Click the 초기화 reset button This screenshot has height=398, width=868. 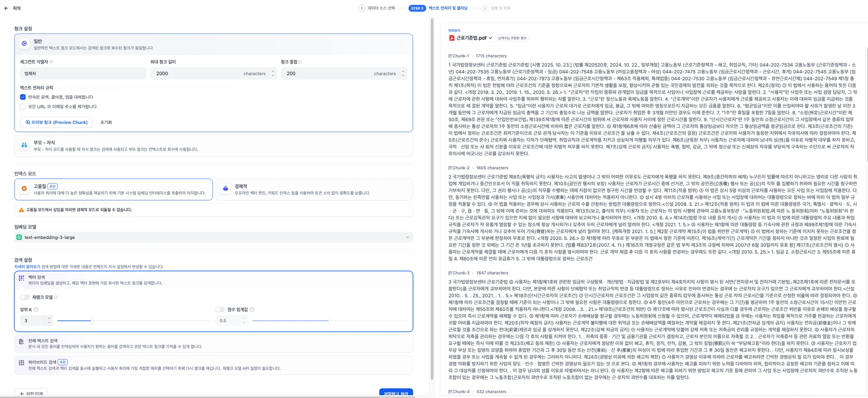(x=106, y=122)
